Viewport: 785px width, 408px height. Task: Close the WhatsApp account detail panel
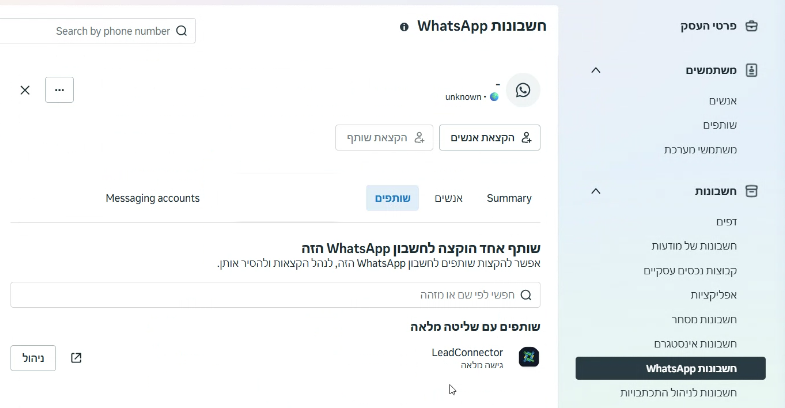25,90
